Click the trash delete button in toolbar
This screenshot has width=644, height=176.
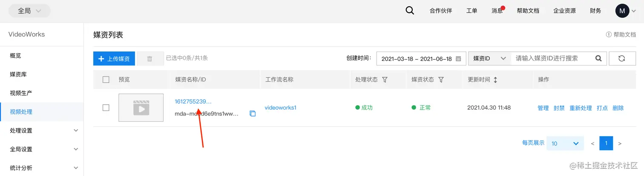[x=150, y=59]
